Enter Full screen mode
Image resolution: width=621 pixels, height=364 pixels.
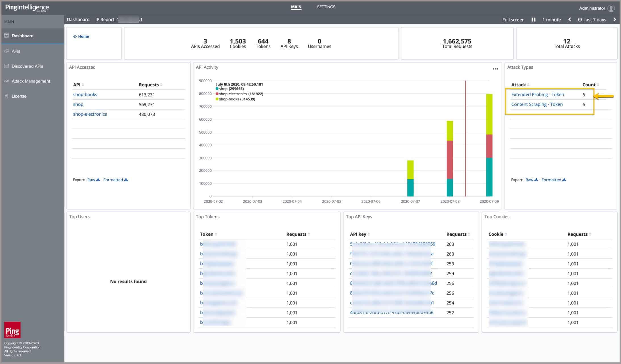point(513,20)
